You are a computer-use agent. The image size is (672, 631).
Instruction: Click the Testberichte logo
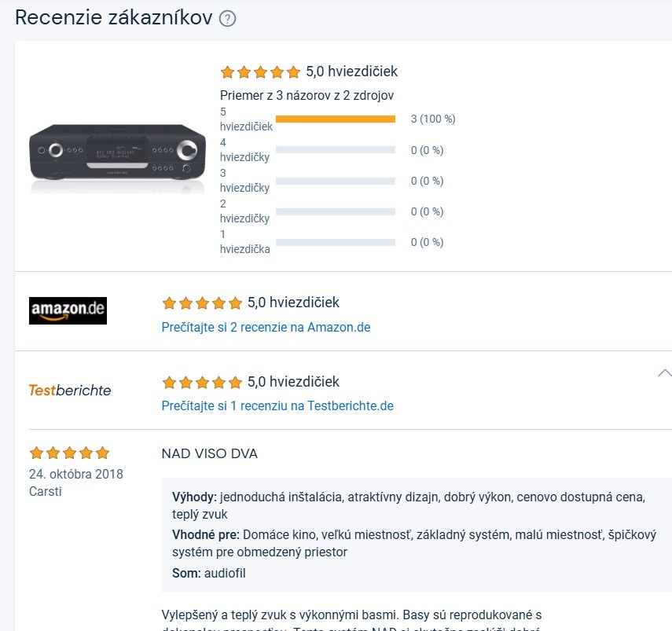pos(70,391)
